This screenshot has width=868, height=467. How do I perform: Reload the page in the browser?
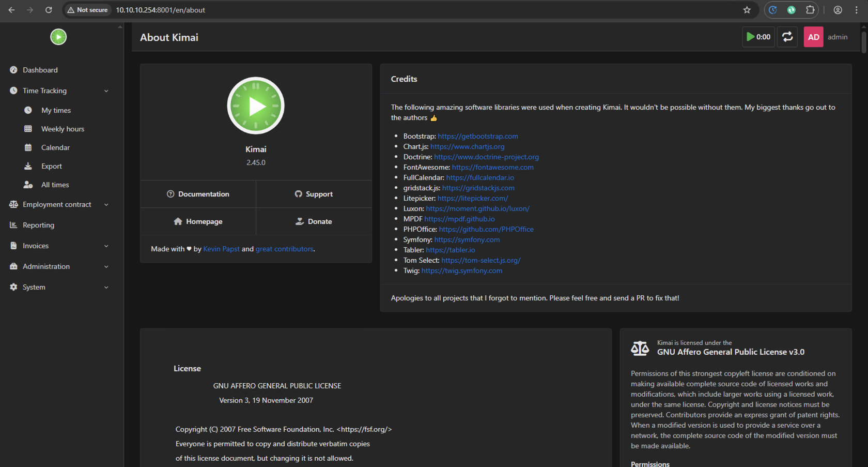click(x=49, y=10)
